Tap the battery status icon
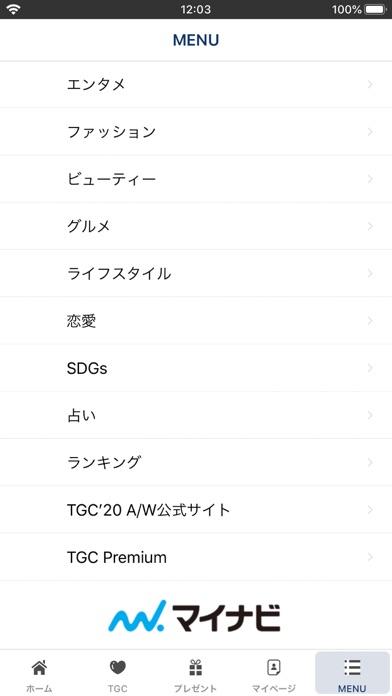 click(x=375, y=9)
